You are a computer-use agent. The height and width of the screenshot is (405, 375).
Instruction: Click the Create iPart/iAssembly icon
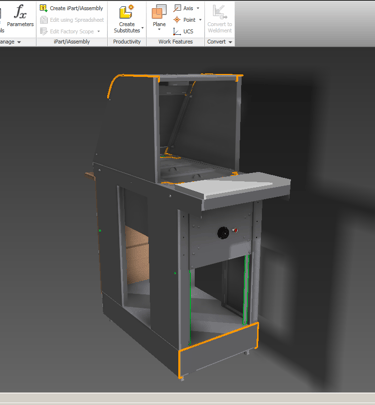(43, 8)
